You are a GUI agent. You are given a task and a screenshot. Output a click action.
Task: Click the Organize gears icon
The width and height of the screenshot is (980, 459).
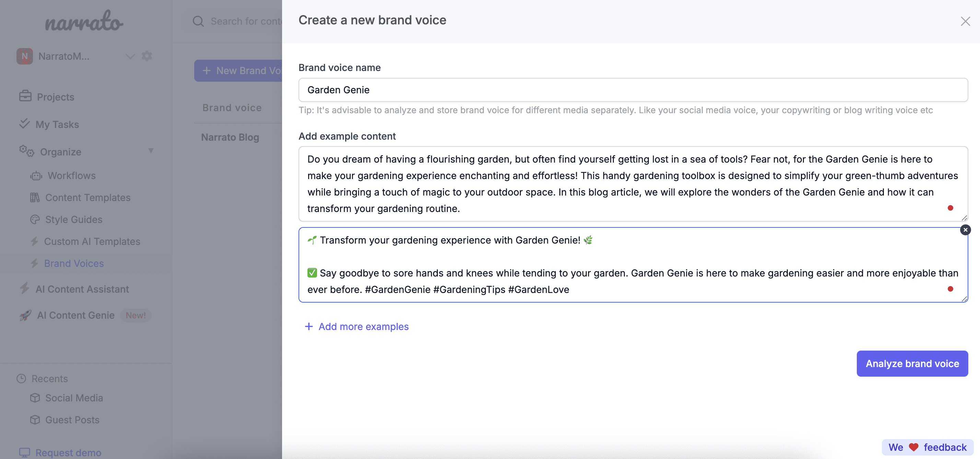27,151
